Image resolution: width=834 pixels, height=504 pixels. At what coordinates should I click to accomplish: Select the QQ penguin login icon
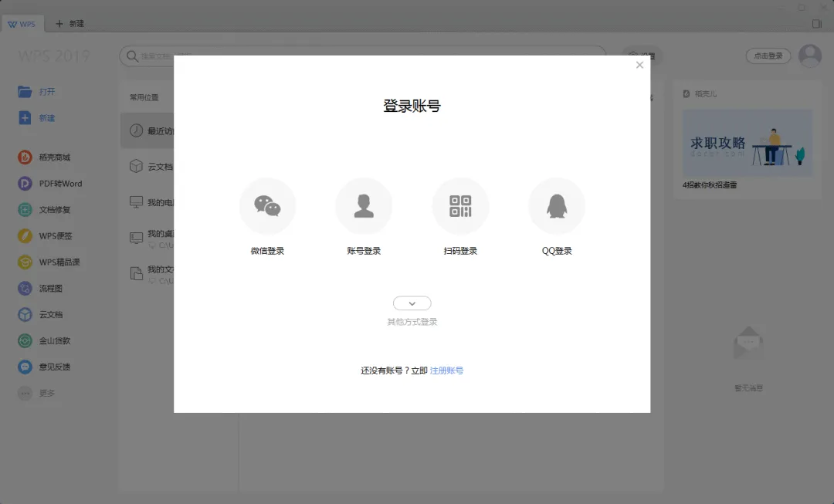coord(557,206)
